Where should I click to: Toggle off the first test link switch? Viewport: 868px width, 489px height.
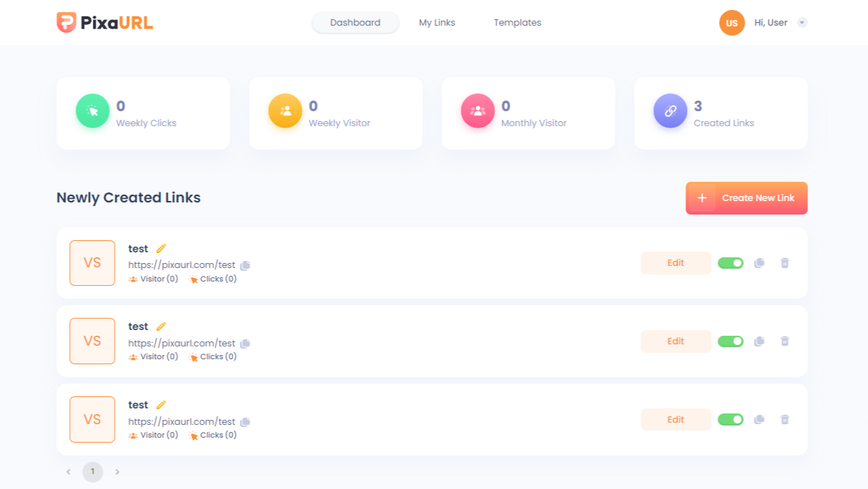pyautogui.click(x=730, y=263)
